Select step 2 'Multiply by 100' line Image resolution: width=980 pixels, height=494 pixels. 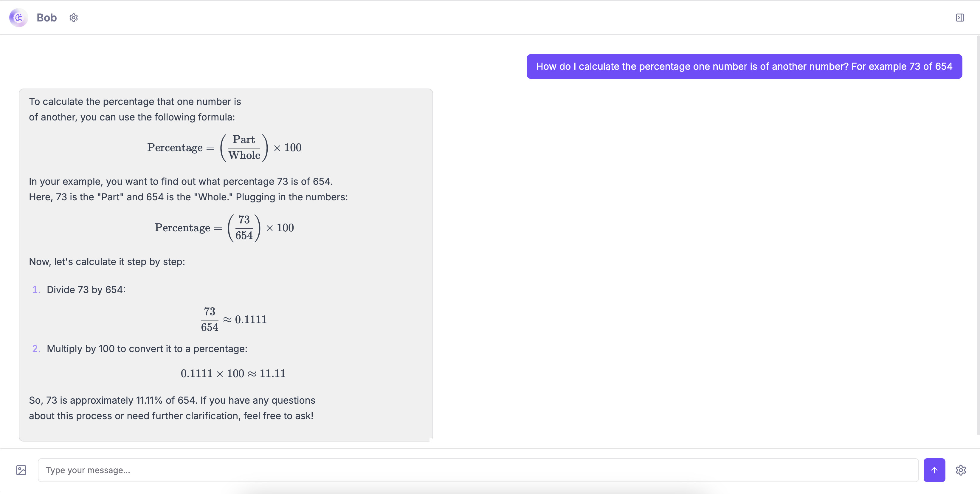147,349
